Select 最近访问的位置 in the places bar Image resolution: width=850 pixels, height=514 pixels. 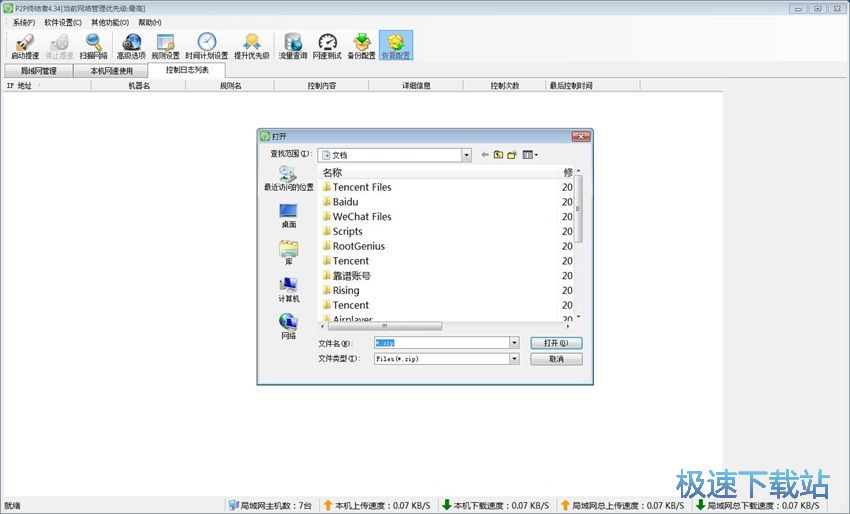click(x=288, y=178)
